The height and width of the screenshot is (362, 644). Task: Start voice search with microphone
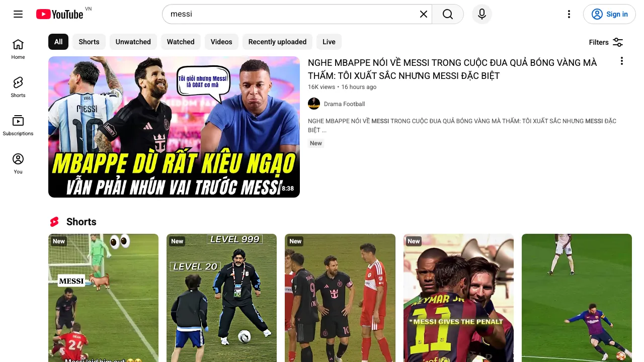point(482,14)
